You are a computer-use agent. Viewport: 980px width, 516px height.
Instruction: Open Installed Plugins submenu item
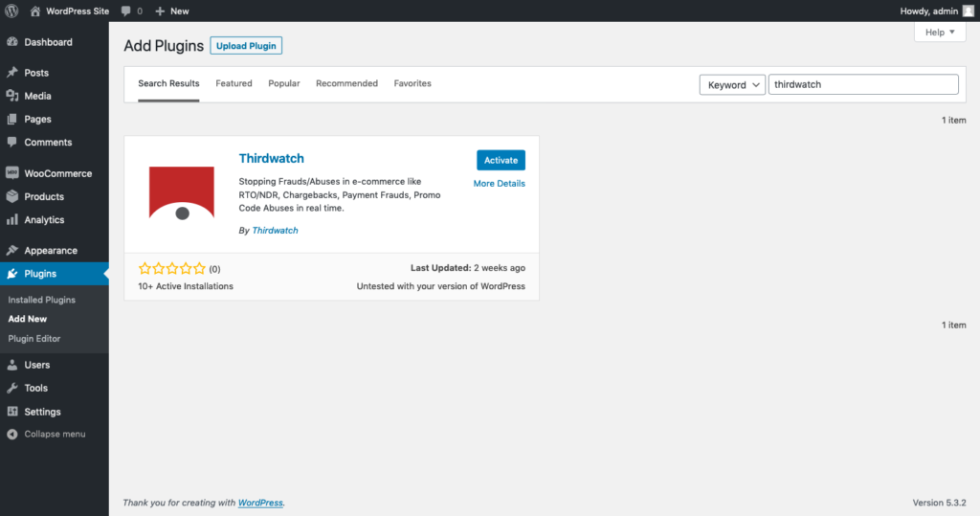[x=42, y=300]
